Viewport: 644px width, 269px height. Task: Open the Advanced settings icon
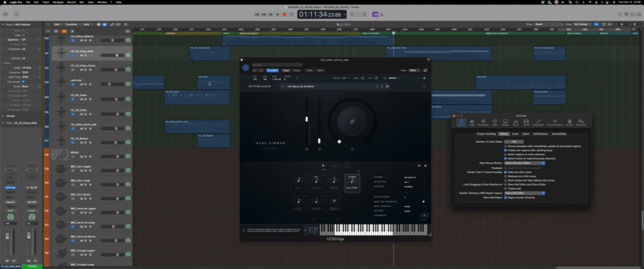tap(581, 122)
